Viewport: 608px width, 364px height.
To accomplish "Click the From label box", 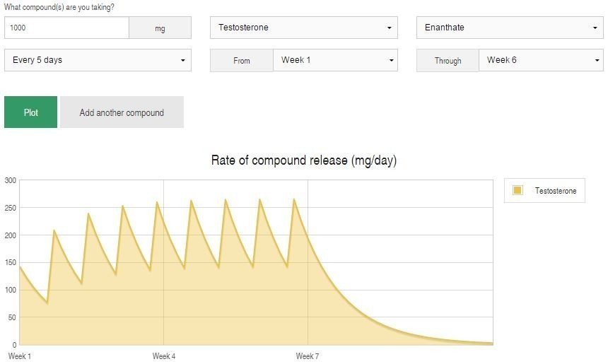I will 242,61.
